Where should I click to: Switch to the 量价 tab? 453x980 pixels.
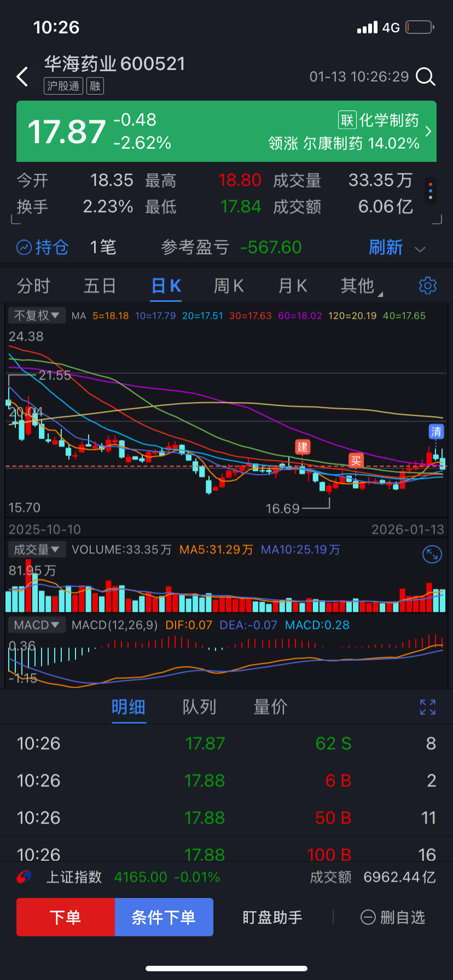(x=270, y=707)
